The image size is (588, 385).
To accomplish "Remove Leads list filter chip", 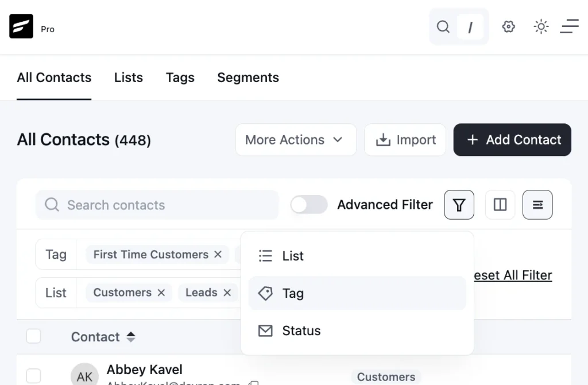I will click(227, 293).
